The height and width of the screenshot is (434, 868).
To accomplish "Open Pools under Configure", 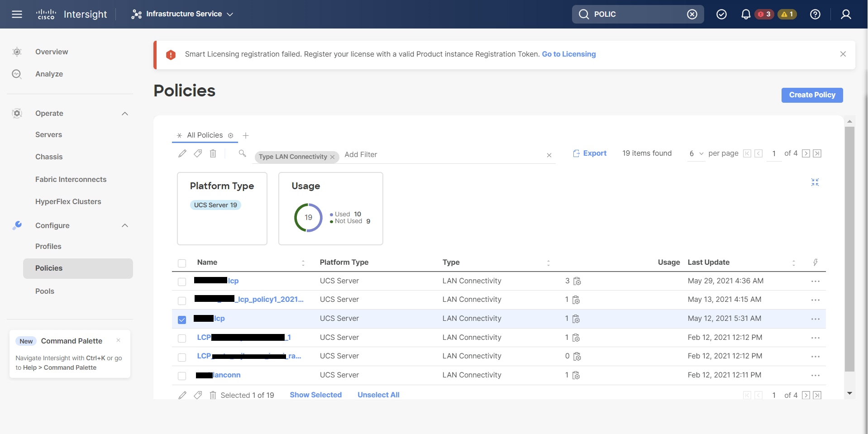I will point(45,291).
